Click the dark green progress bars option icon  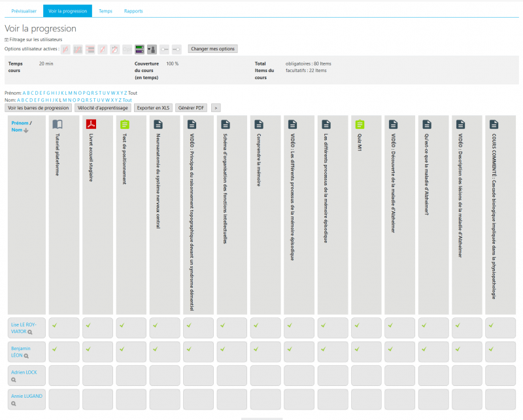139,49
